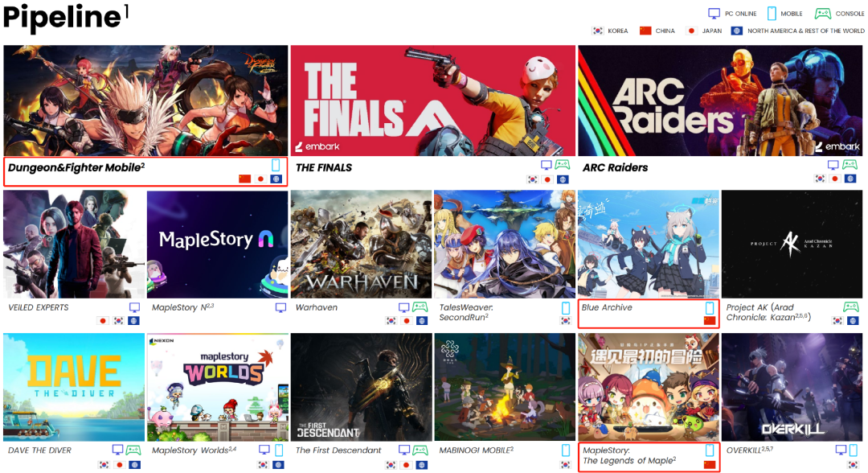Click THE FINALS PC monitor icon
The height and width of the screenshot is (473, 868).
[x=547, y=165]
